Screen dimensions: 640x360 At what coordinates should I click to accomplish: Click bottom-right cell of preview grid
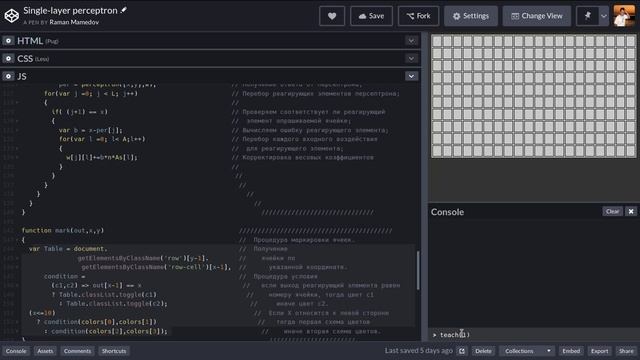(x=630, y=151)
